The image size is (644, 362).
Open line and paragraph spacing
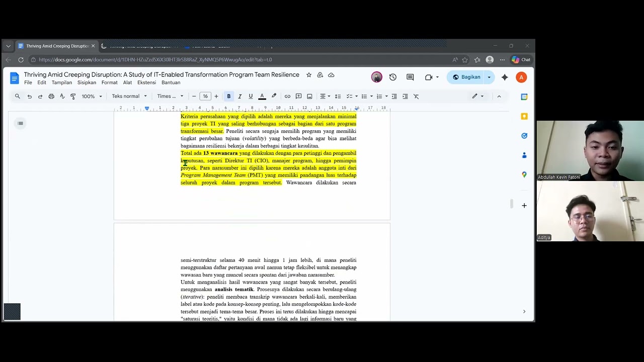coord(338,96)
